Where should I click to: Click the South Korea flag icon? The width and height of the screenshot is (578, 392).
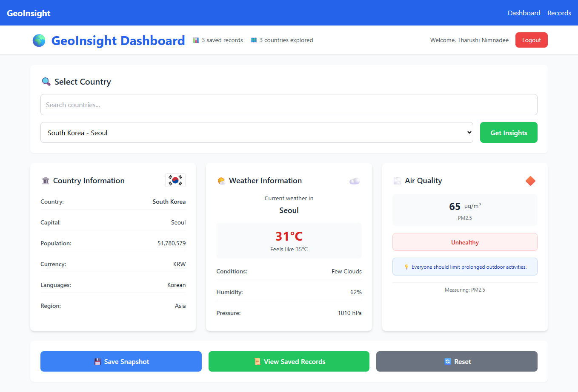tap(175, 180)
